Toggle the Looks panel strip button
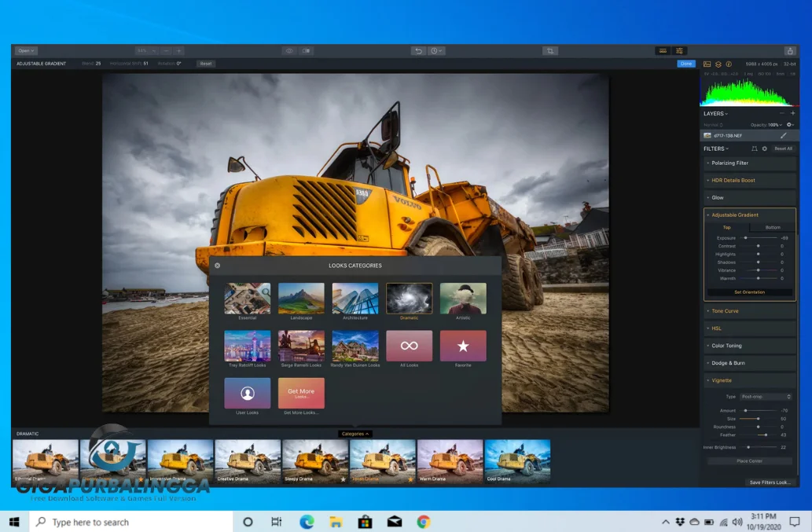 663,51
